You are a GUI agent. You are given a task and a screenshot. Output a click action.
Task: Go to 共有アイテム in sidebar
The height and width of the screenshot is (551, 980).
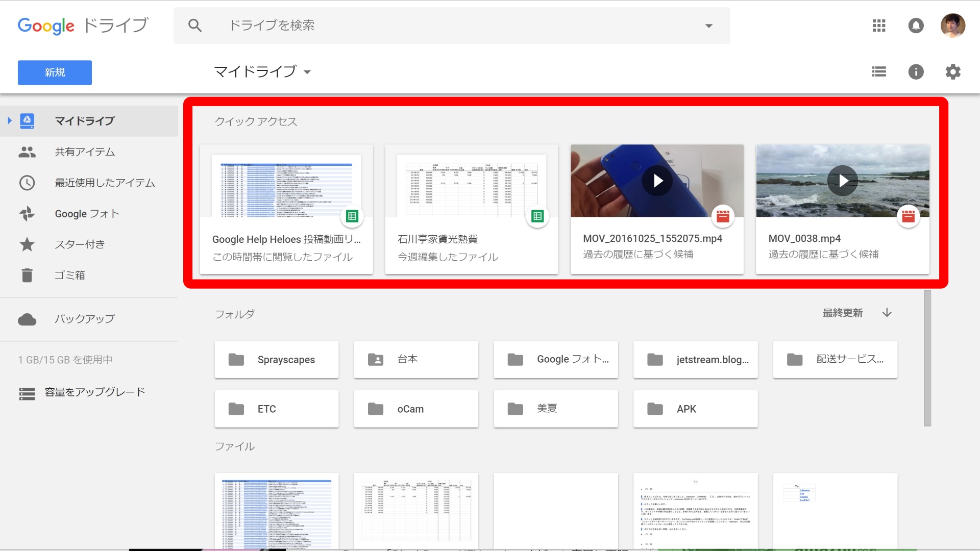(x=85, y=152)
